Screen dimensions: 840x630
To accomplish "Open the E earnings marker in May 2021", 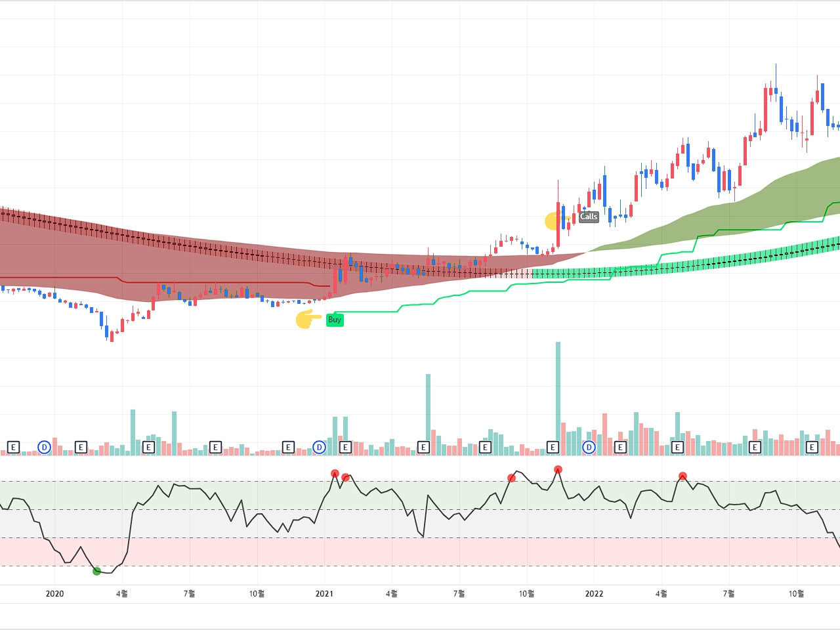I will [x=423, y=448].
